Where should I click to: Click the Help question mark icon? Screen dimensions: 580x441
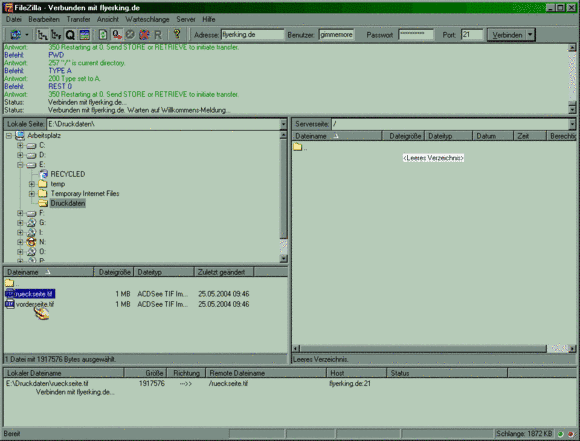coord(177,34)
